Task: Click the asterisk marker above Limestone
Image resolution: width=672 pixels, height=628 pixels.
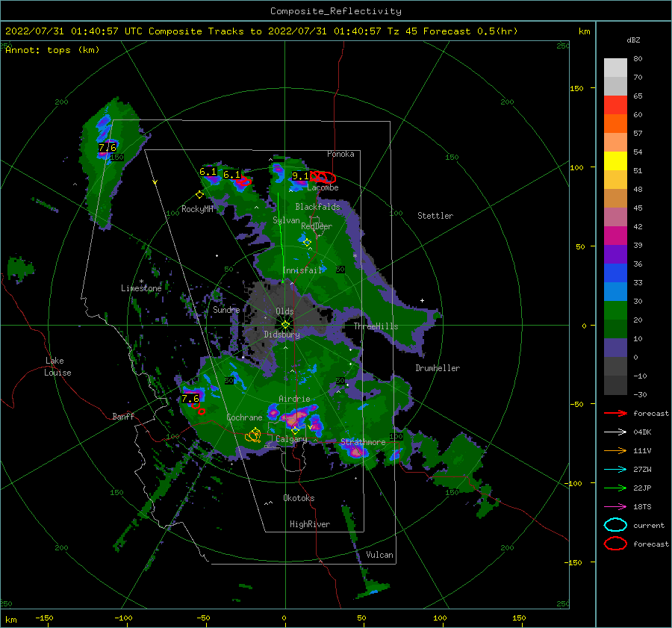Action: click(141, 282)
